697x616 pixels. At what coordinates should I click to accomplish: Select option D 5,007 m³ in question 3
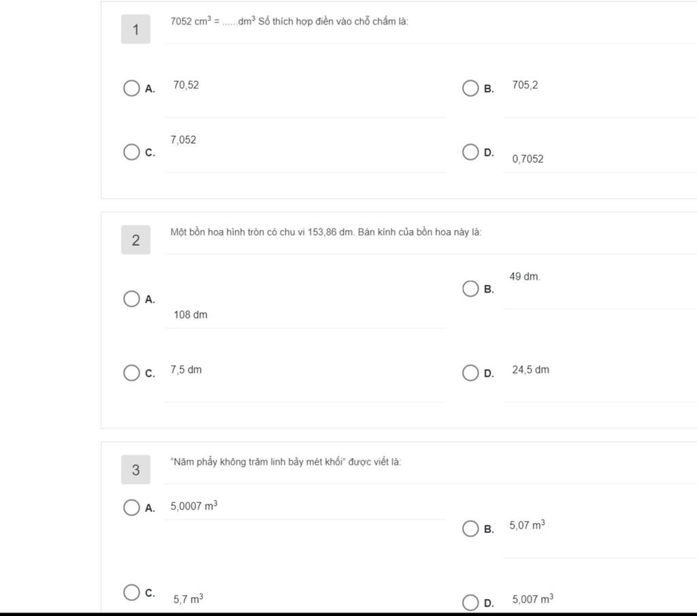point(470,602)
